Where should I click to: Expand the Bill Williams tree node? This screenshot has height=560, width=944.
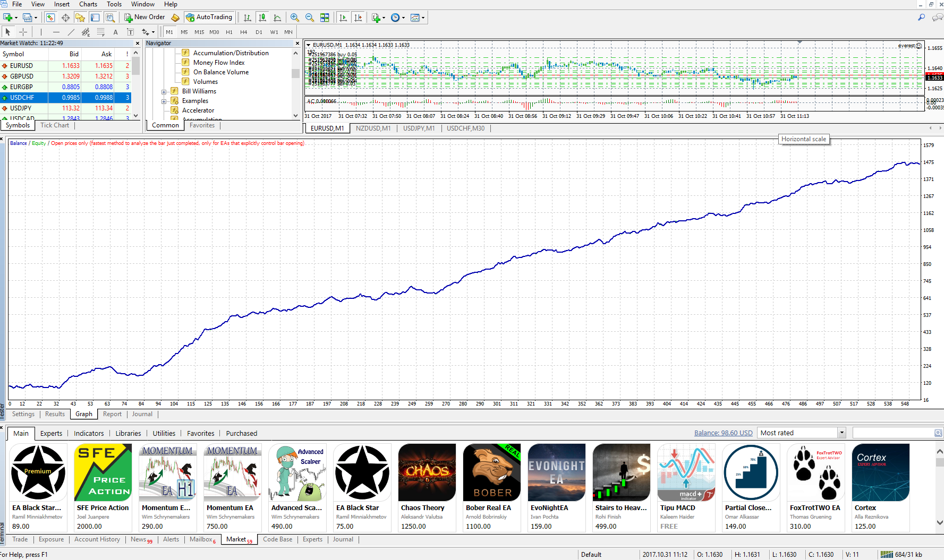[x=164, y=92]
